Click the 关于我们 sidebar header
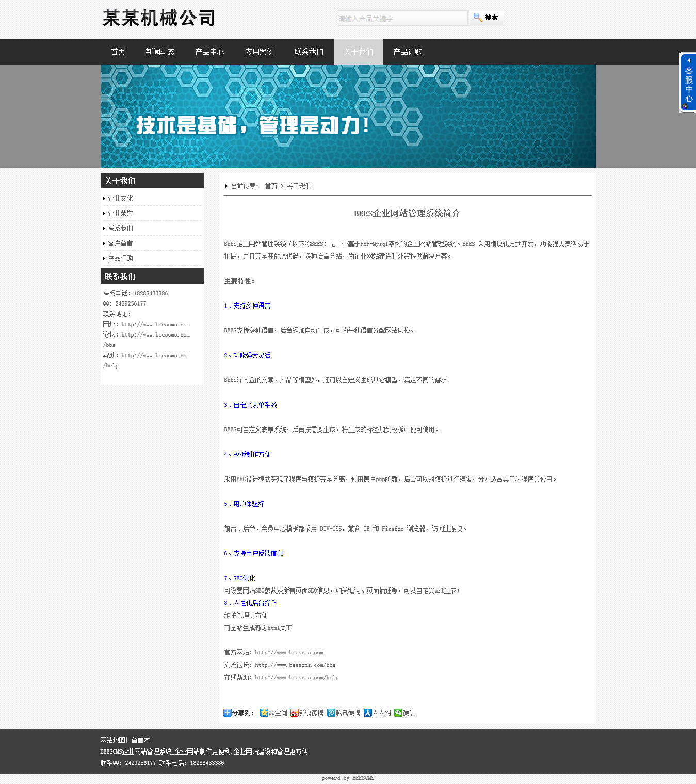 pos(152,181)
